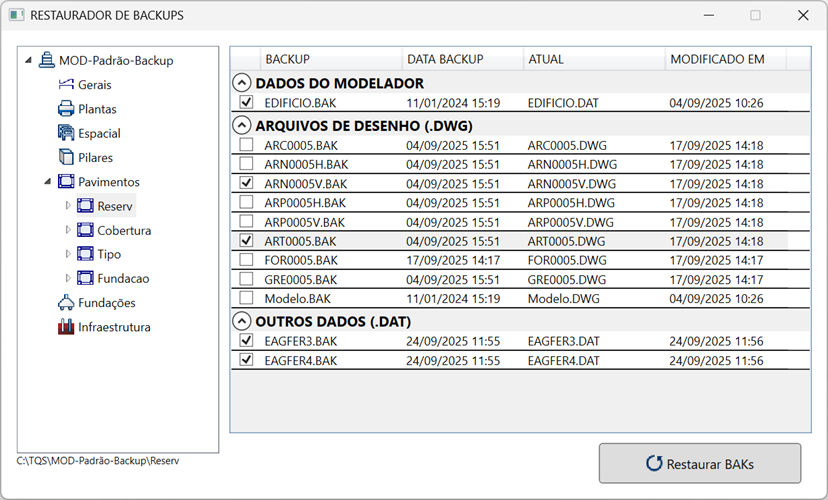This screenshot has height=500, width=828.
Task: Click the Restaurar BAKs button
Action: point(699,464)
